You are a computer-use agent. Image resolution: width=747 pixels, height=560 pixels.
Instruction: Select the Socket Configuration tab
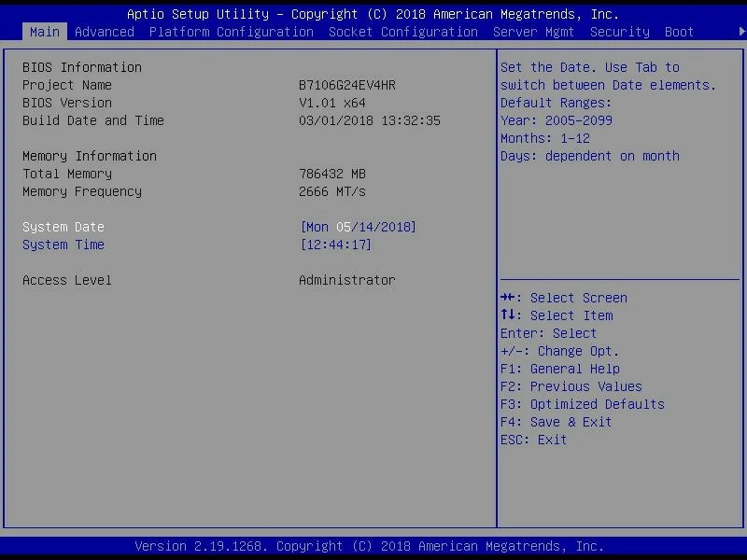click(402, 32)
